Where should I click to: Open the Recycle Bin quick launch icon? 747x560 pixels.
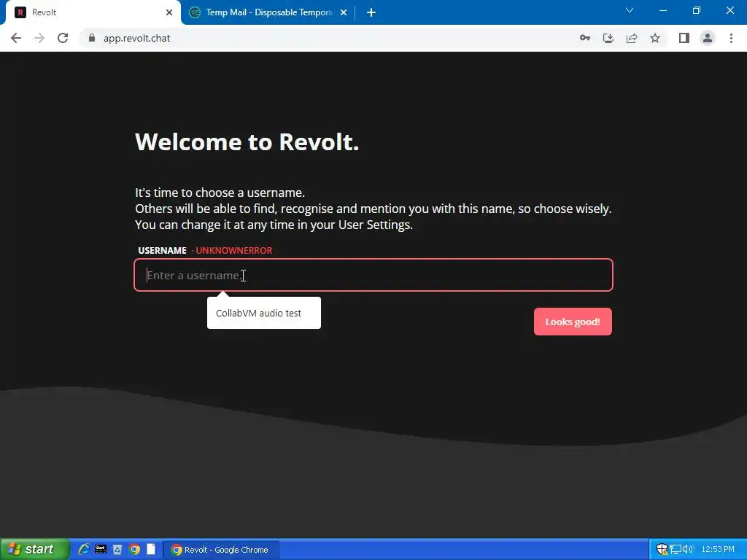tap(117, 550)
